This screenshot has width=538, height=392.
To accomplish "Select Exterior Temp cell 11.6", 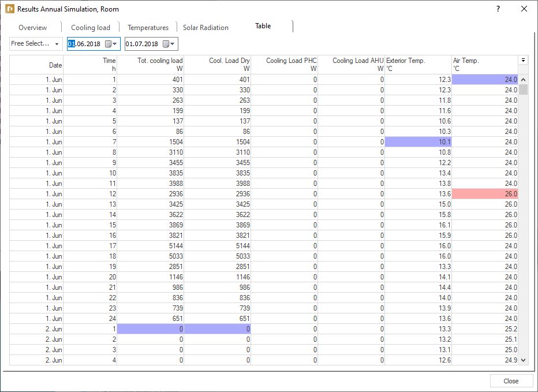I will 418,111.
